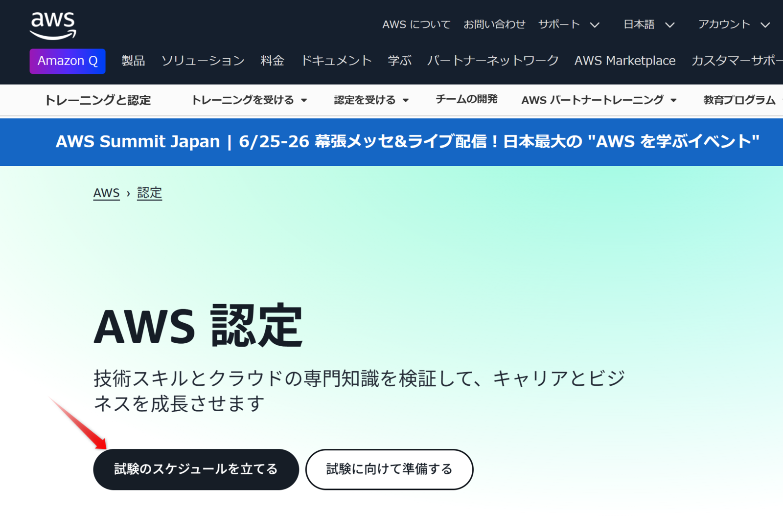Open the アカウント dropdown
The width and height of the screenshot is (783, 532).
tap(765, 24)
